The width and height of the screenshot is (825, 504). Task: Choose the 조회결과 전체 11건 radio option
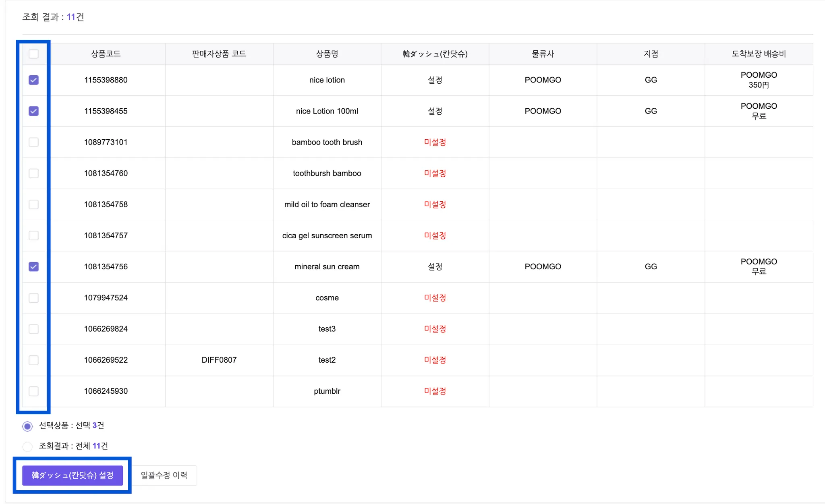click(x=27, y=446)
